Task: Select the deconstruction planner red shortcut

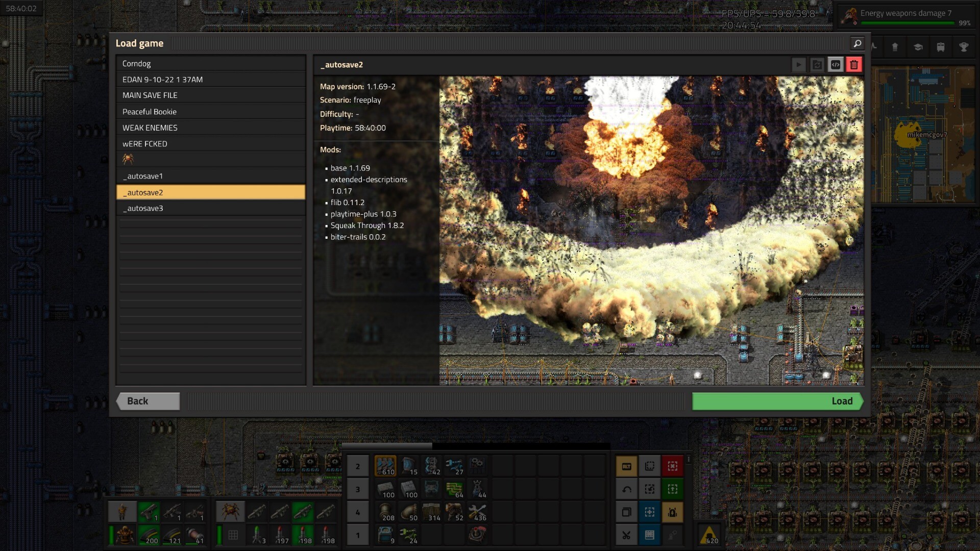Action: point(673,466)
